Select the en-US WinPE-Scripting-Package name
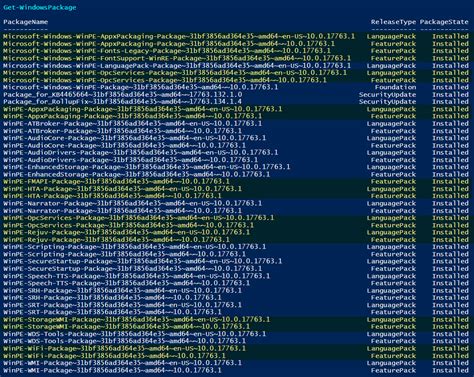474x377 pixels. (135, 247)
